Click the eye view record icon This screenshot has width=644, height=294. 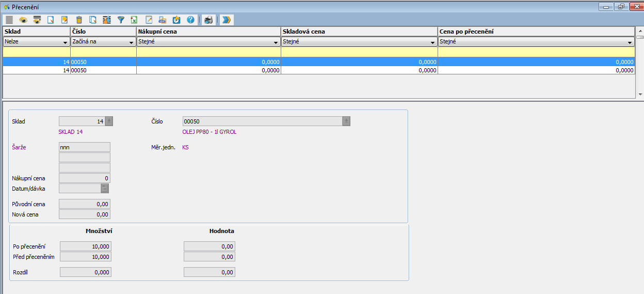pyautogui.click(x=23, y=20)
